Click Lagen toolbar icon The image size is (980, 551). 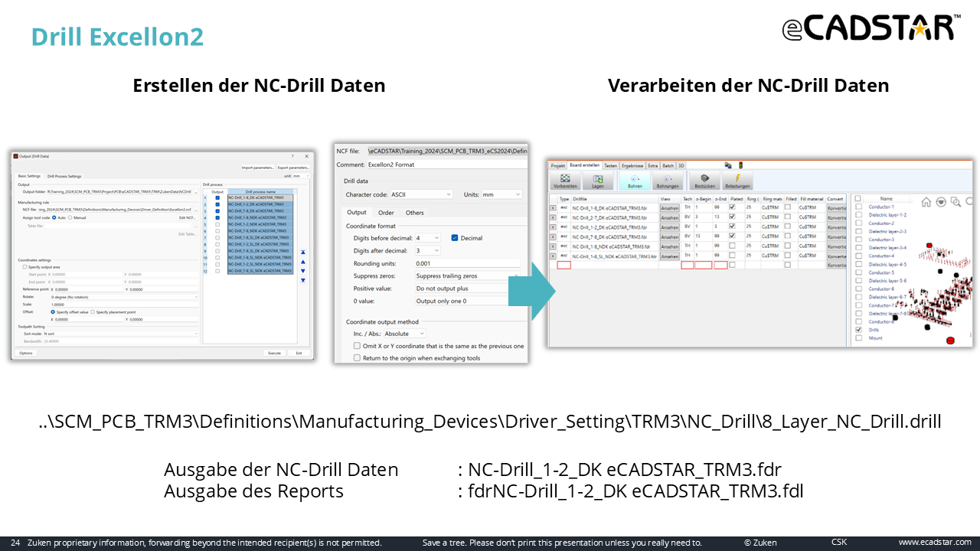tap(597, 181)
